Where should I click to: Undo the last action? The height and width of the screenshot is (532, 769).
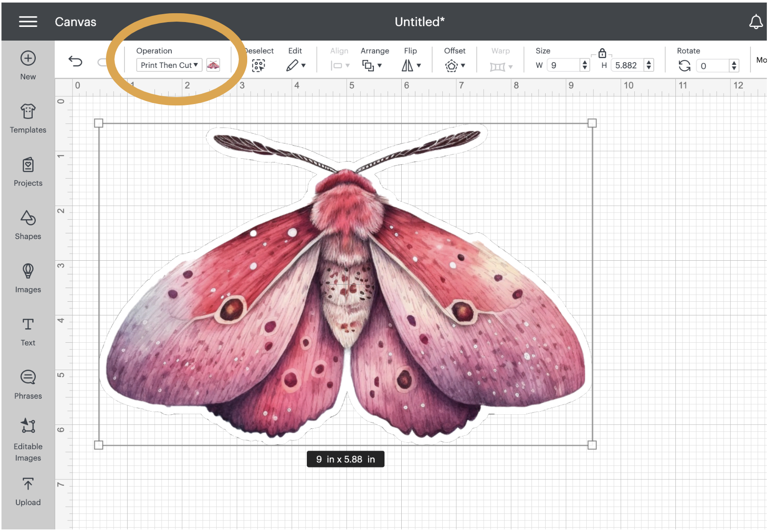75,62
